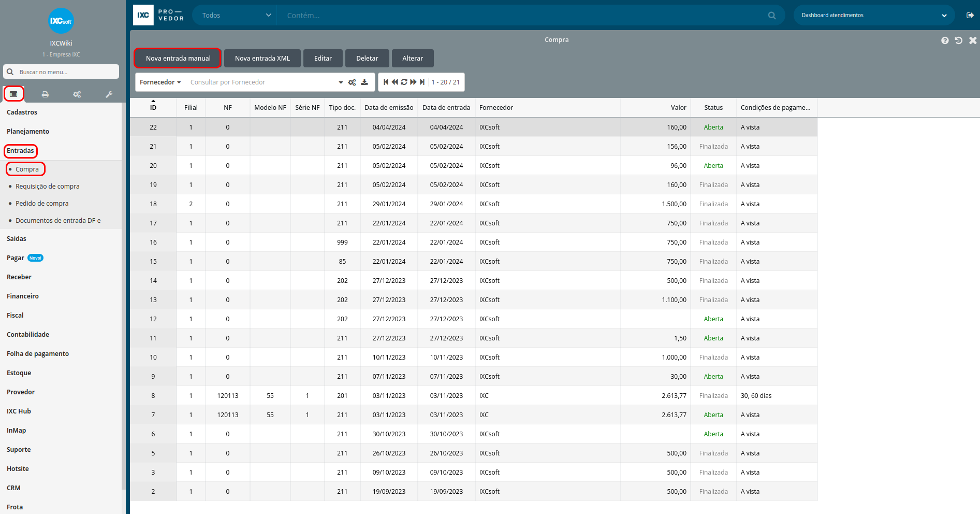Click Nova entrada XML button

click(x=262, y=59)
